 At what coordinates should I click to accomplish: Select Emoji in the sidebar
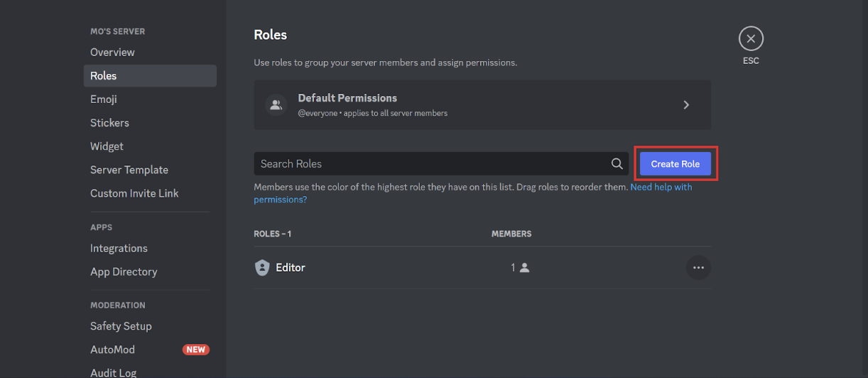click(x=104, y=99)
